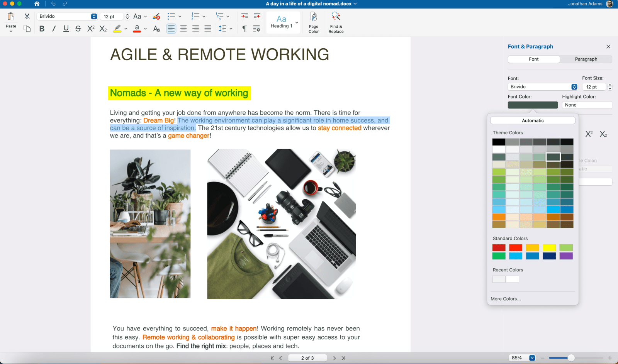Click the Highlight Color field showing None
The height and width of the screenshot is (364, 618).
coord(586,105)
